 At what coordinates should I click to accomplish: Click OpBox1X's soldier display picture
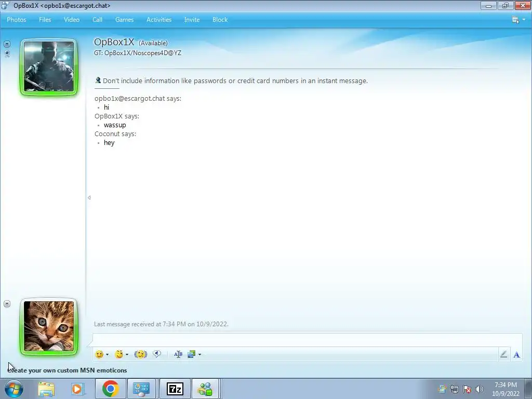tap(49, 66)
